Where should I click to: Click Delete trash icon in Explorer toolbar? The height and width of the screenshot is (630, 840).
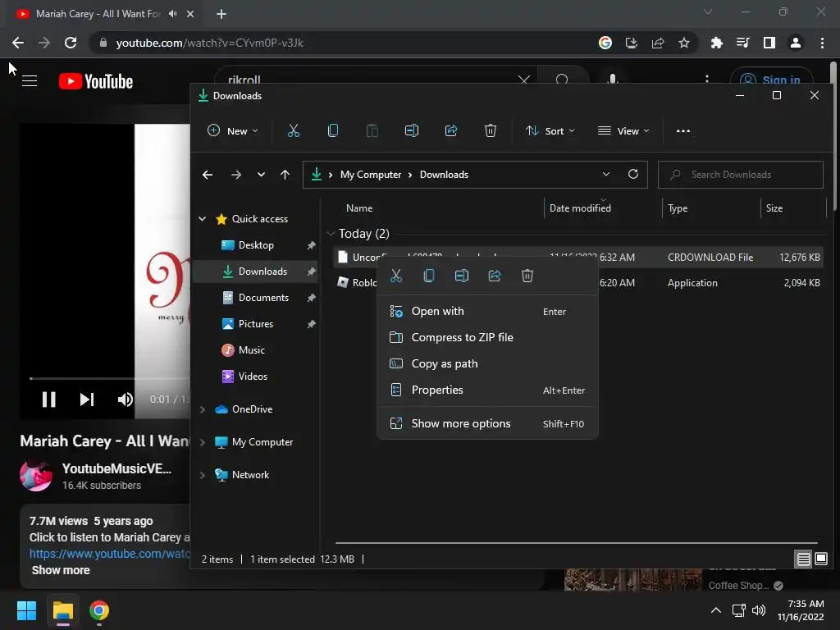click(x=491, y=130)
